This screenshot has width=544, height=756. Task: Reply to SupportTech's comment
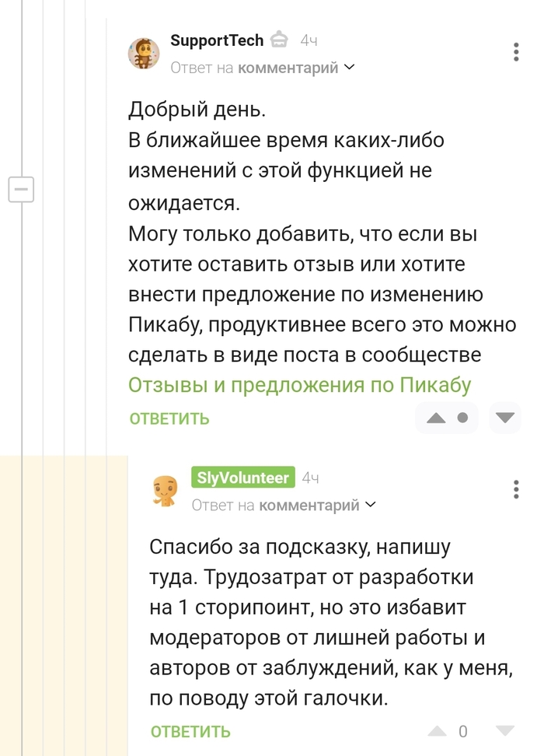click(169, 418)
